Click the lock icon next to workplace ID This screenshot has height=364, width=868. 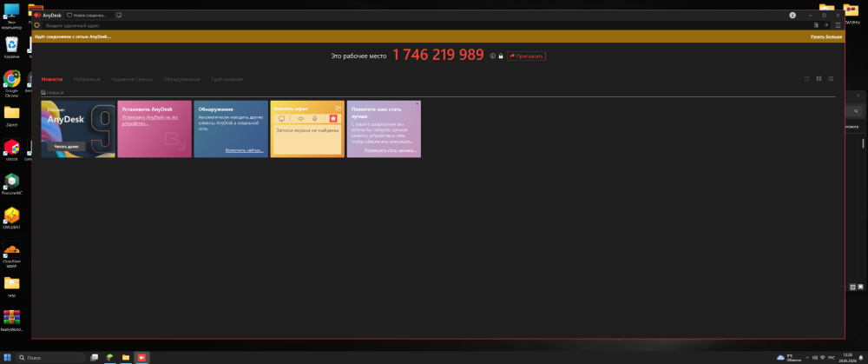pyautogui.click(x=501, y=56)
